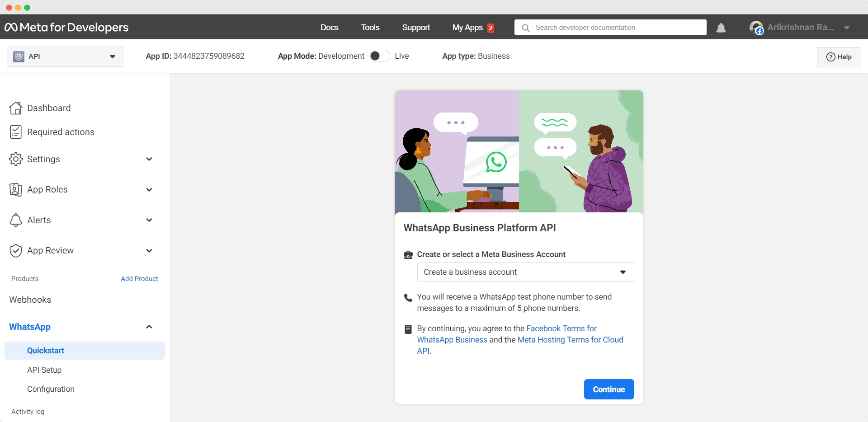
Task: Click into Search developer documentation field
Action: click(610, 28)
